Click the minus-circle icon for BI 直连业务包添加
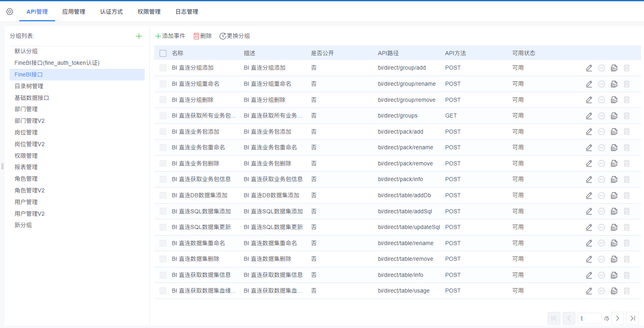 [601, 132]
